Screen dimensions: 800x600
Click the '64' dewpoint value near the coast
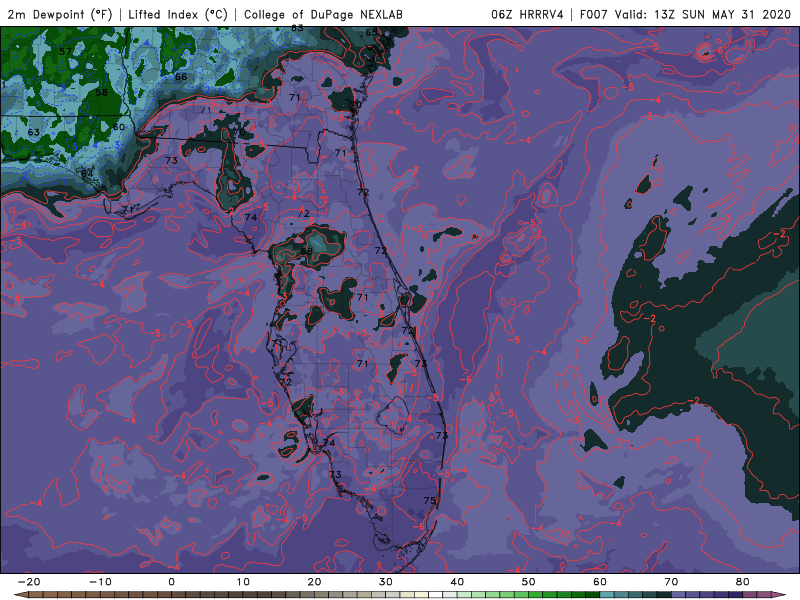[87, 174]
